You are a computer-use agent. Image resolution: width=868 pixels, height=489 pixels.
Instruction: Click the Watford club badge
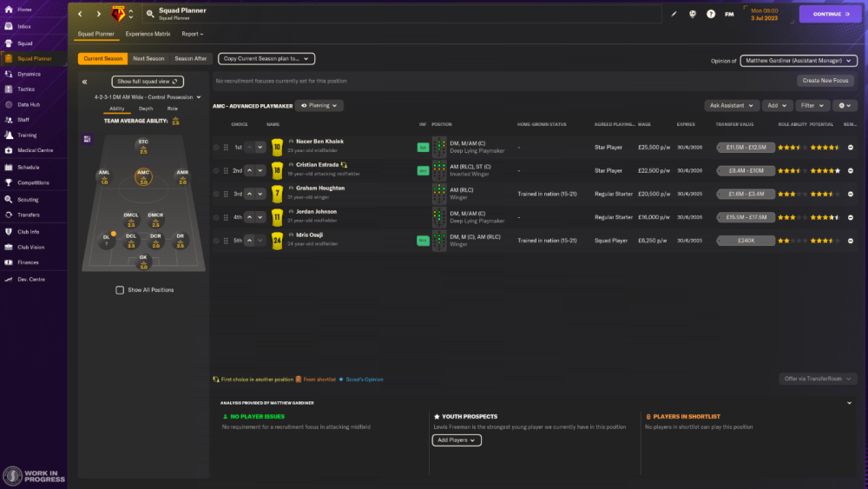pos(118,14)
